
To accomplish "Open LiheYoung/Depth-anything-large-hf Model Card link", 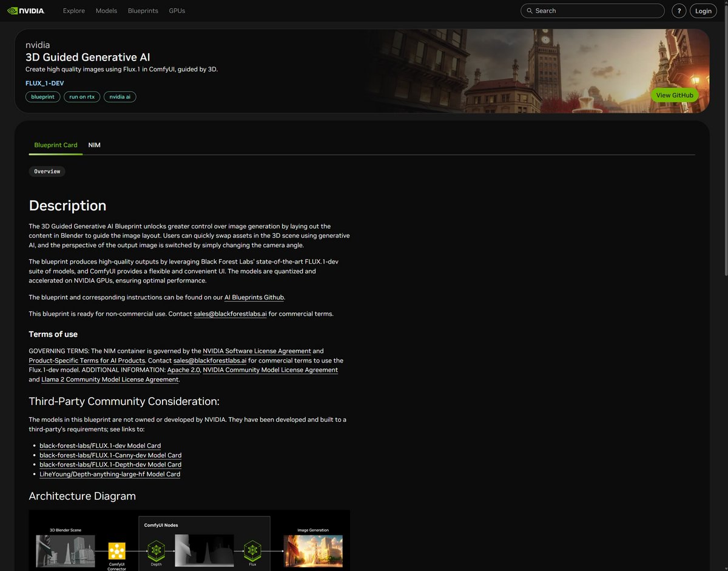I will (110, 474).
